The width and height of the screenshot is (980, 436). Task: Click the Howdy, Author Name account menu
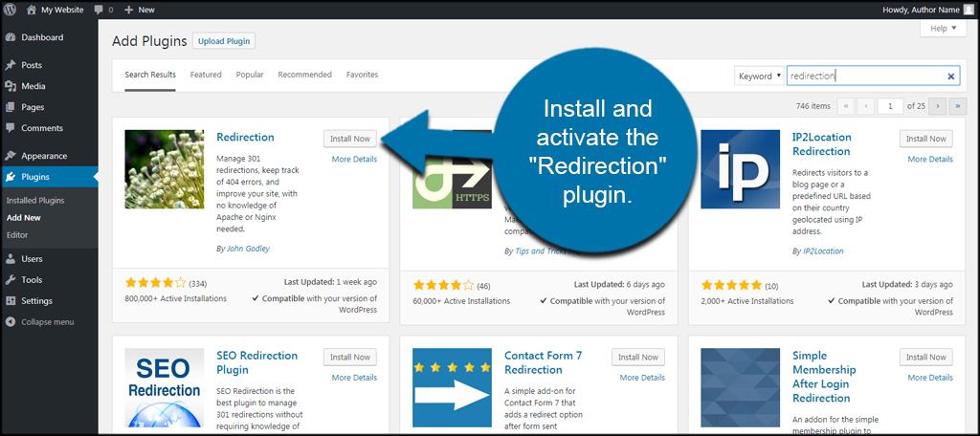coord(928,10)
